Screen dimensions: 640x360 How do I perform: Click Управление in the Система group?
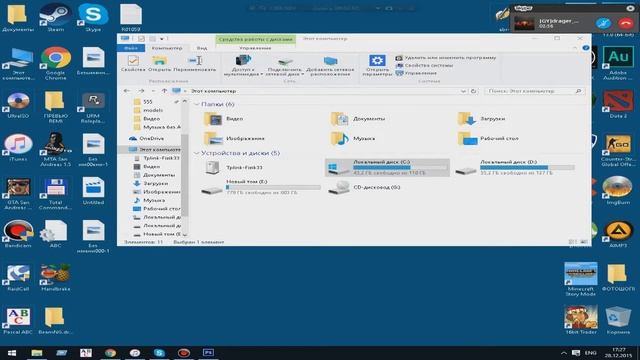click(416, 73)
